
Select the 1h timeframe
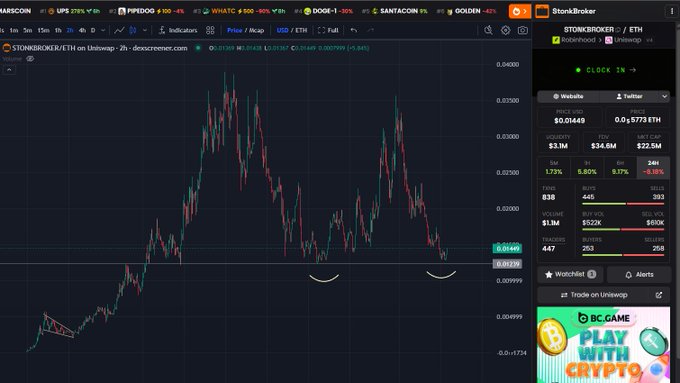click(x=58, y=30)
